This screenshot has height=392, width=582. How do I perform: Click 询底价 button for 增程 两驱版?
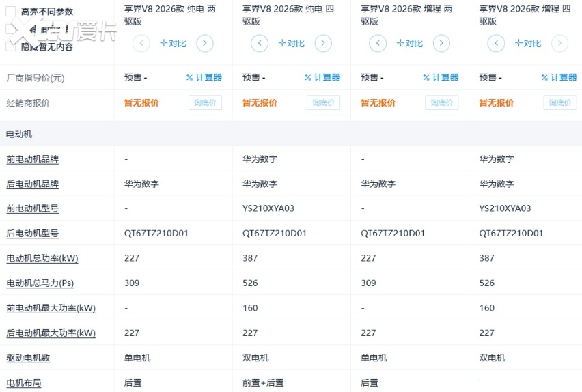click(442, 102)
